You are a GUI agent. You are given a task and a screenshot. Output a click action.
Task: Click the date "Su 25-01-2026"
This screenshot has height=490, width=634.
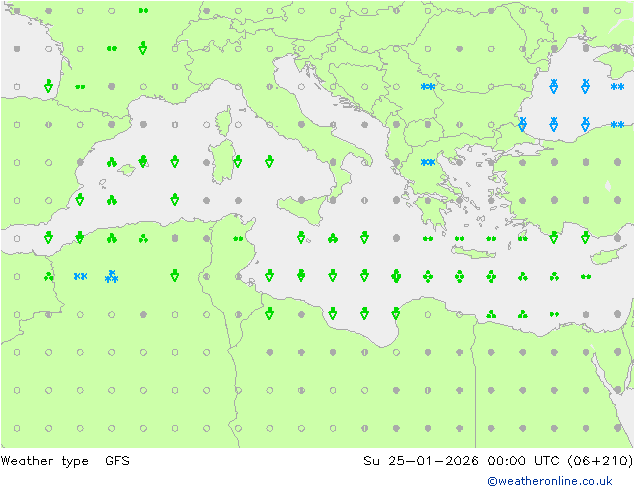click(421, 460)
